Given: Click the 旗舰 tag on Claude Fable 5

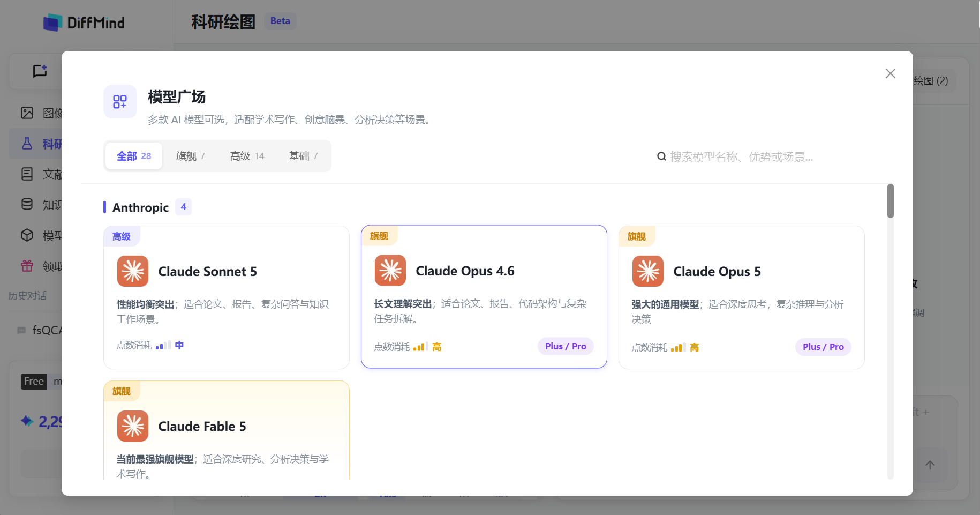Looking at the screenshot, I should (x=122, y=391).
